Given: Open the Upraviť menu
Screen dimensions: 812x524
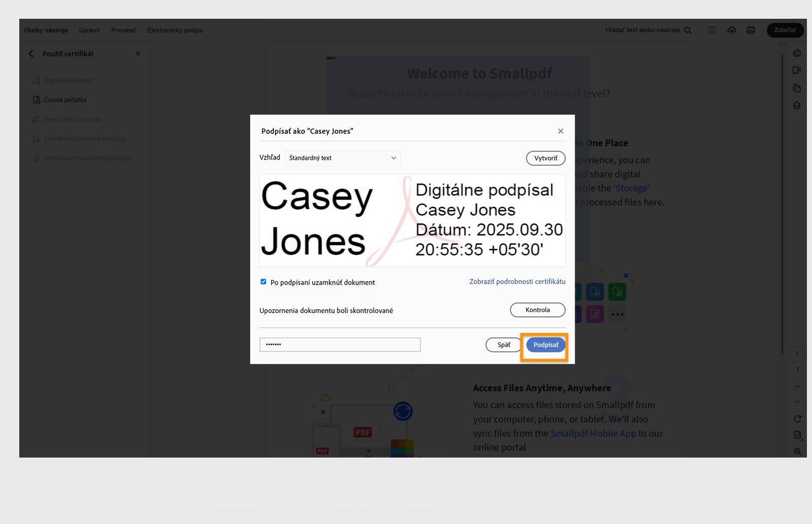Looking at the screenshot, I should pos(89,30).
